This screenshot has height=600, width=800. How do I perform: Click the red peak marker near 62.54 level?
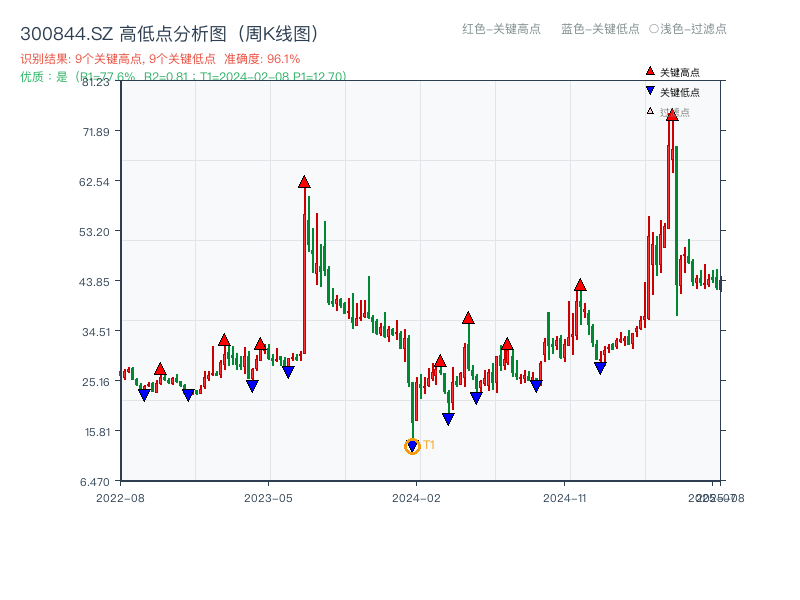click(x=305, y=182)
